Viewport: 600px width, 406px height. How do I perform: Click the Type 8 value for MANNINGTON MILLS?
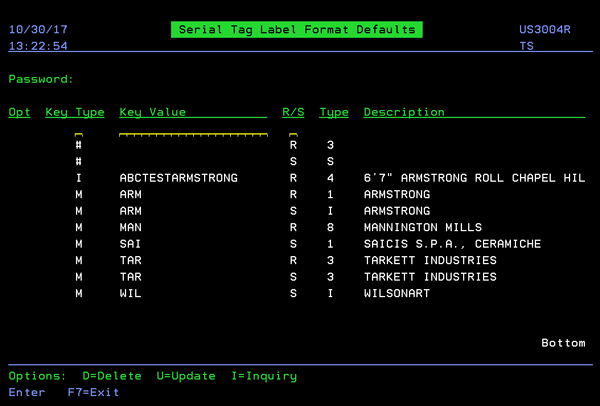tap(330, 227)
